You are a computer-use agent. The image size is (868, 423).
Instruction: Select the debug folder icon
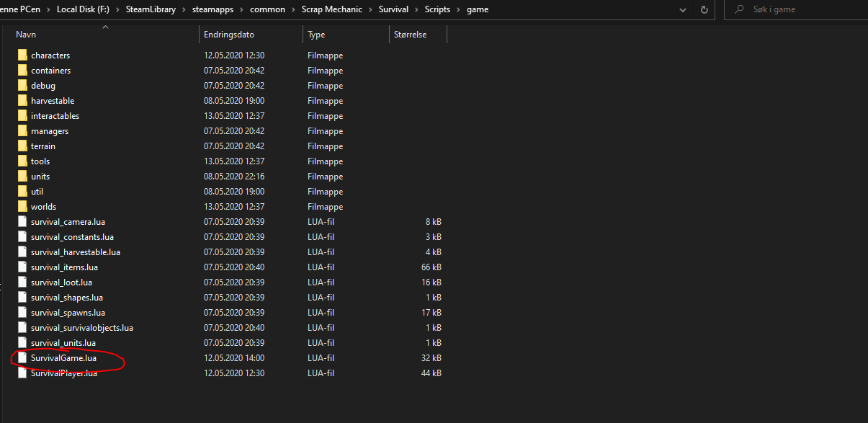22,86
